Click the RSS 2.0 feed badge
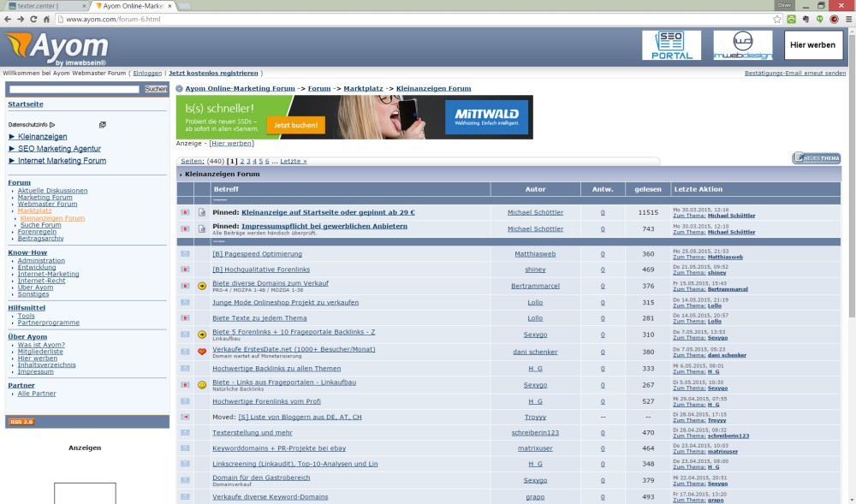This screenshot has width=856, height=504. [x=21, y=422]
